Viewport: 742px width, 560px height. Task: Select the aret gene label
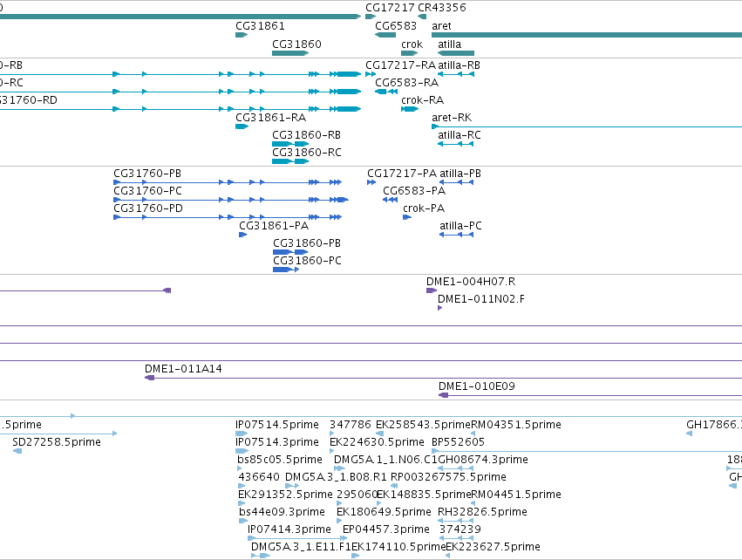441,26
